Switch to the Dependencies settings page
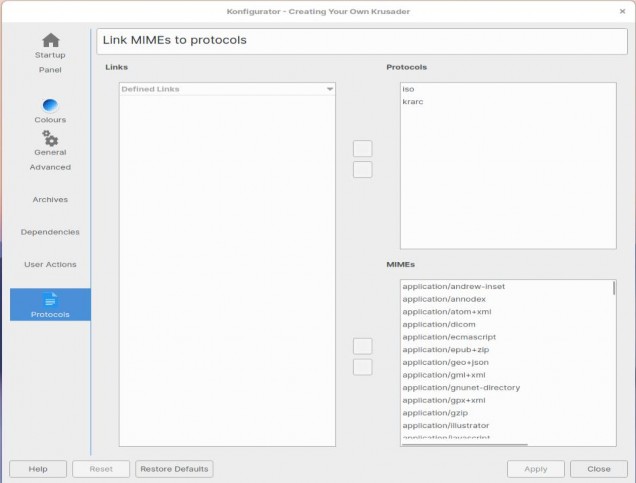The image size is (636, 483). [x=50, y=232]
